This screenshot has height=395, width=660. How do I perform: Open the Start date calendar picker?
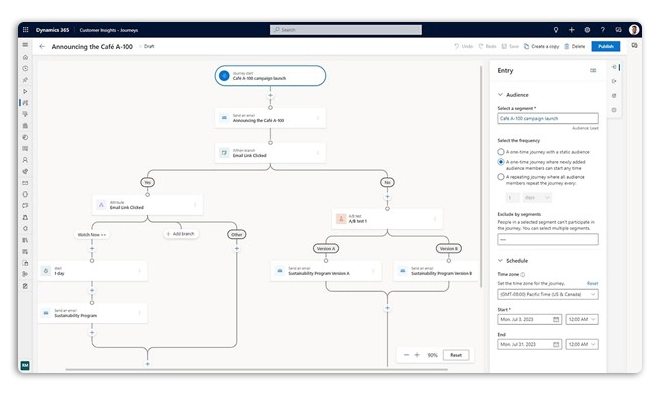tap(556, 320)
